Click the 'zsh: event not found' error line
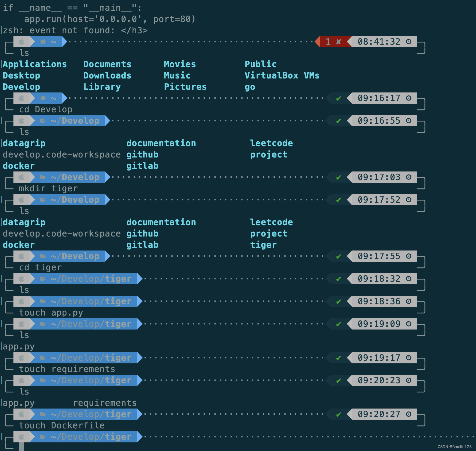The width and height of the screenshot is (476, 451). click(75, 30)
